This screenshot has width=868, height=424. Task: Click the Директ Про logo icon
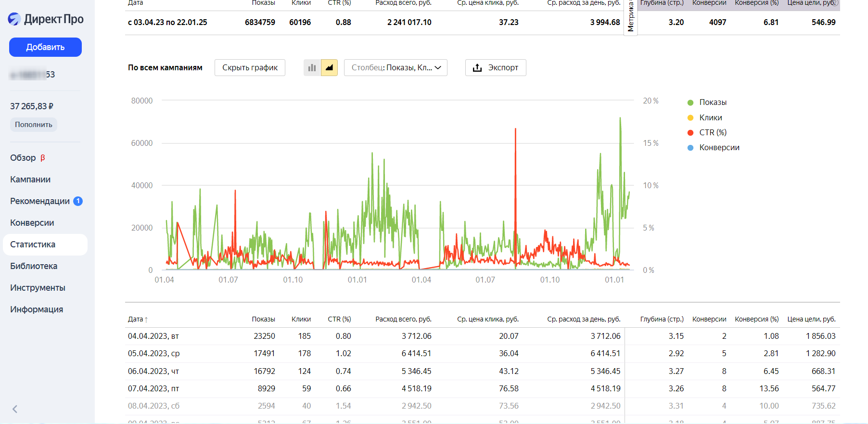pos(14,19)
